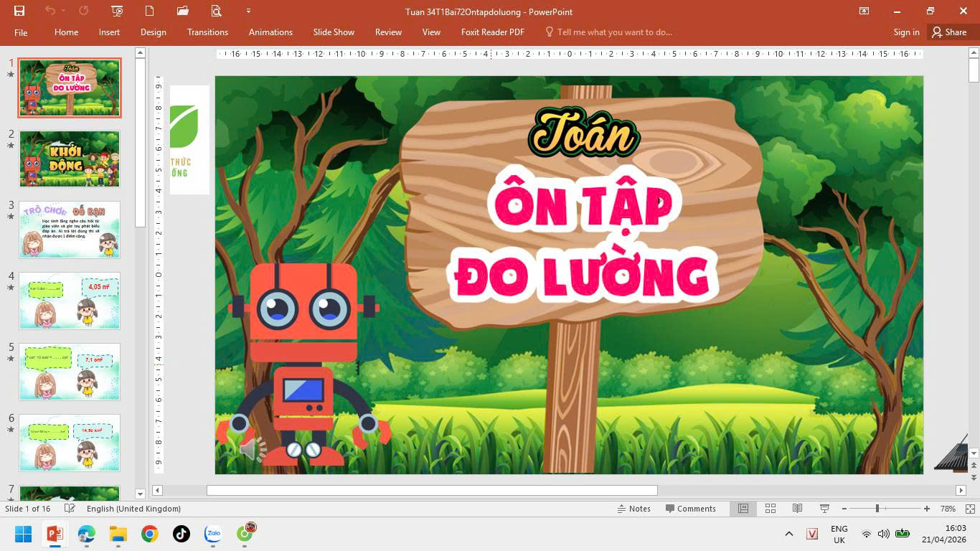Viewport: 980px width, 551px height.
Task: Expand Customize Quick Access Toolbar dropdown
Action: click(x=248, y=11)
